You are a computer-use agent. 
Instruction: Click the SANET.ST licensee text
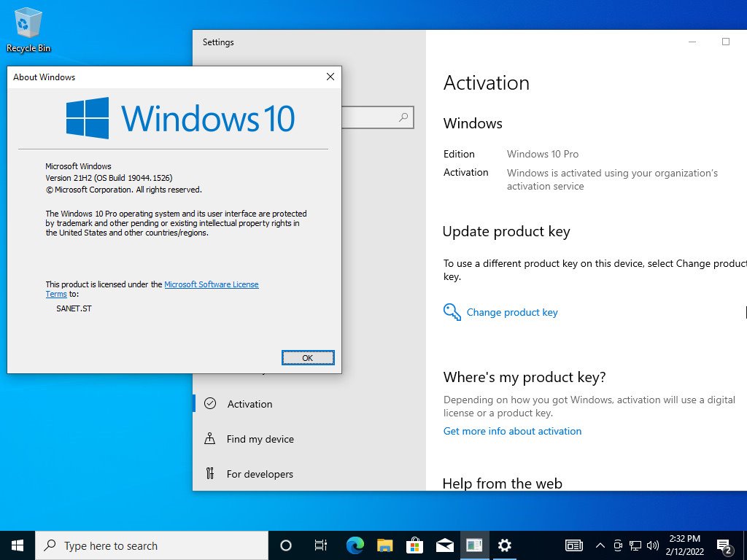[x=74, y=308]
